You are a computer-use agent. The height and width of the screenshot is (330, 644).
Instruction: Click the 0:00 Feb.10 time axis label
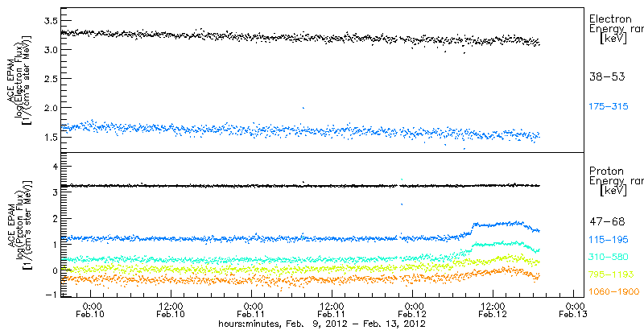(90, 311)
